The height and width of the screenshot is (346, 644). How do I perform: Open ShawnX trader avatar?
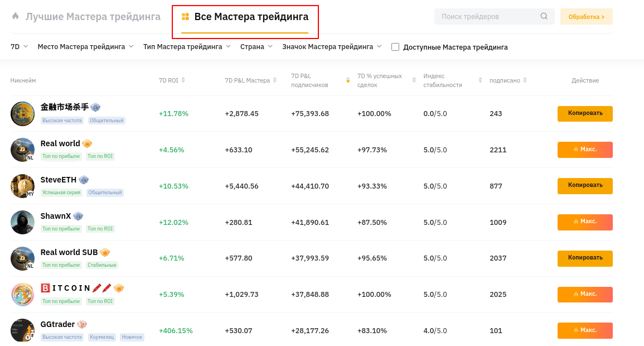(x=23, y=222)
